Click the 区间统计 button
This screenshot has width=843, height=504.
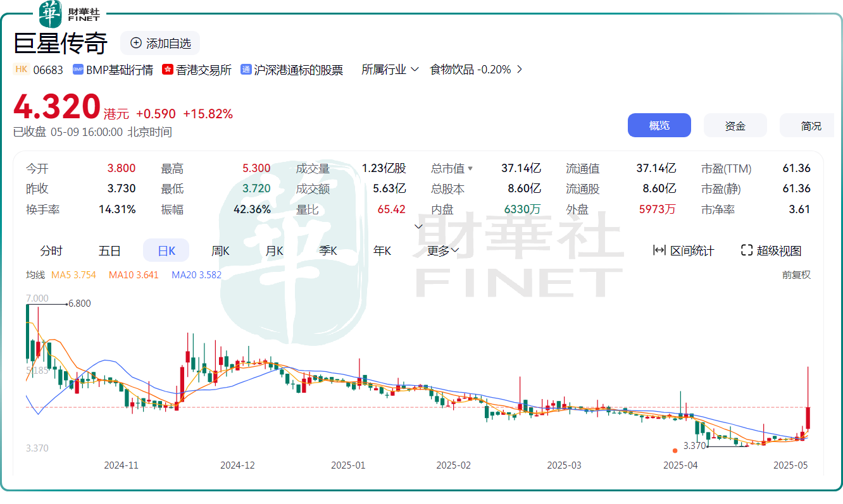(x=684, y=250)
